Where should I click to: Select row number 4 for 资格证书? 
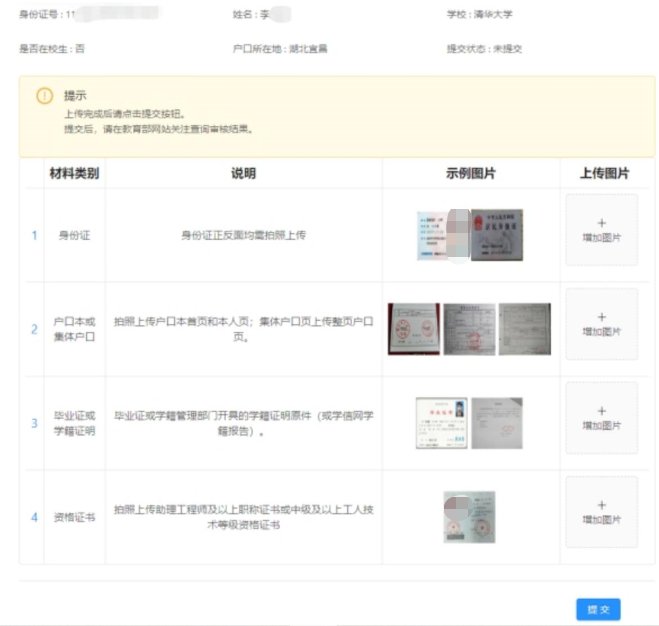pyautogui.click(x=34, y=517)
